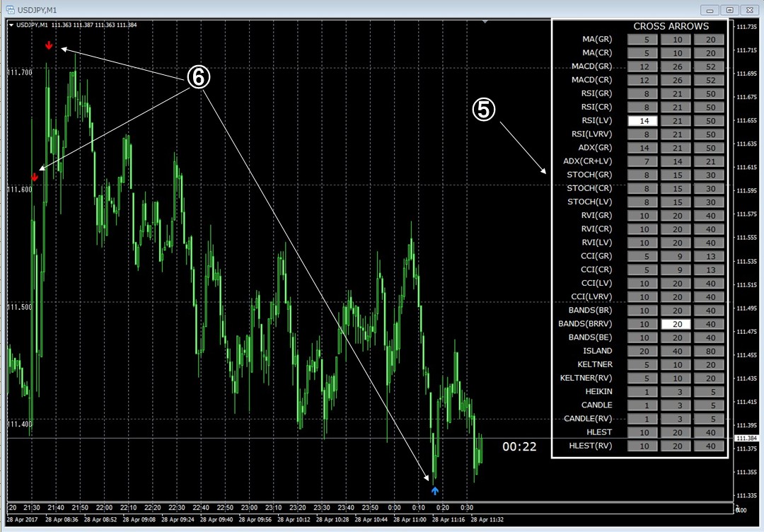Toggle CANDLE 1 button
The height and width of the screenshot is (532, 764).
(642, 405)
